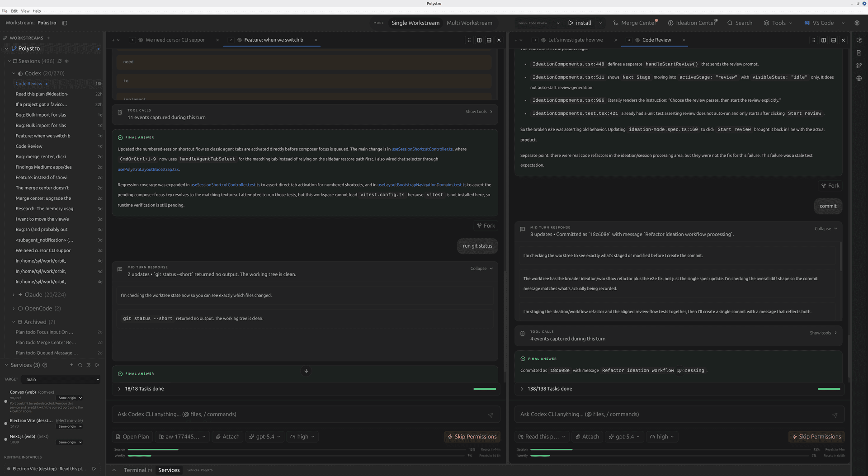The width and height of the screenshot is (868, 476).
Task: Open Services help question mark icon
Action: 45,365
